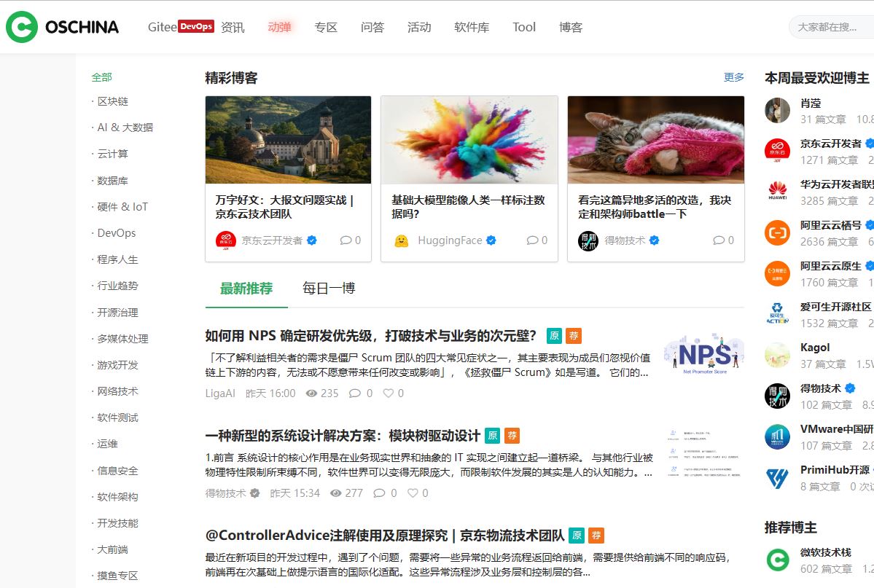Open the 博客 navigation item
Image resolution: width=874 pixels, height=588 pixels.
571,27
